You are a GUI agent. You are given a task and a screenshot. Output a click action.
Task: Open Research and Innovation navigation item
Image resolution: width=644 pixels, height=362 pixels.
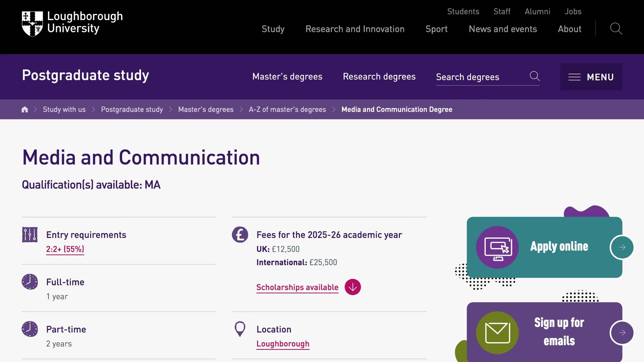(x=355, y=29)
